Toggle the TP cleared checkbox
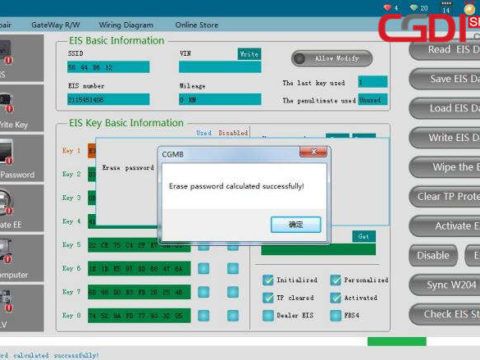Viewport: 480px width, 360px height. pyautogui.click(x=268, y=297)
